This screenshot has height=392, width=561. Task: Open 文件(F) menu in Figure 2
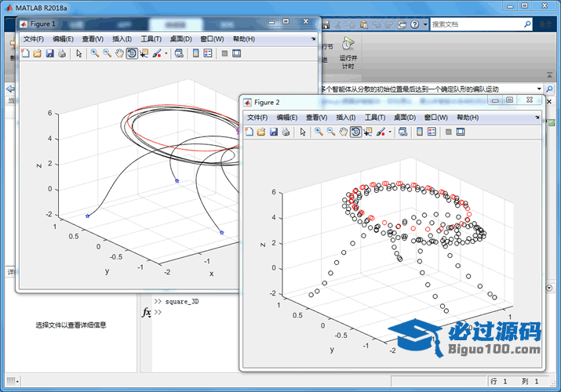tap(257, 118)
